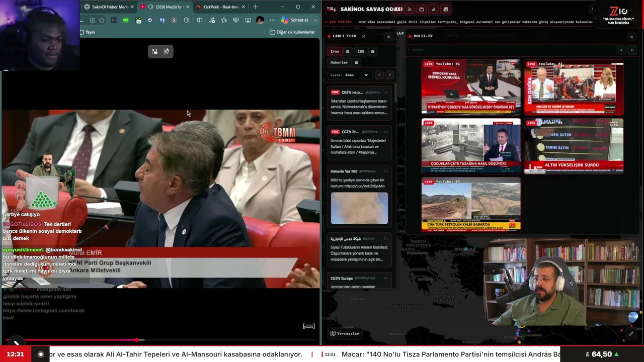644x362 pixels.
Task: Open the YouTube #2 Meclis'te Tarihi Oturum stream
Action: coord(574,87)
